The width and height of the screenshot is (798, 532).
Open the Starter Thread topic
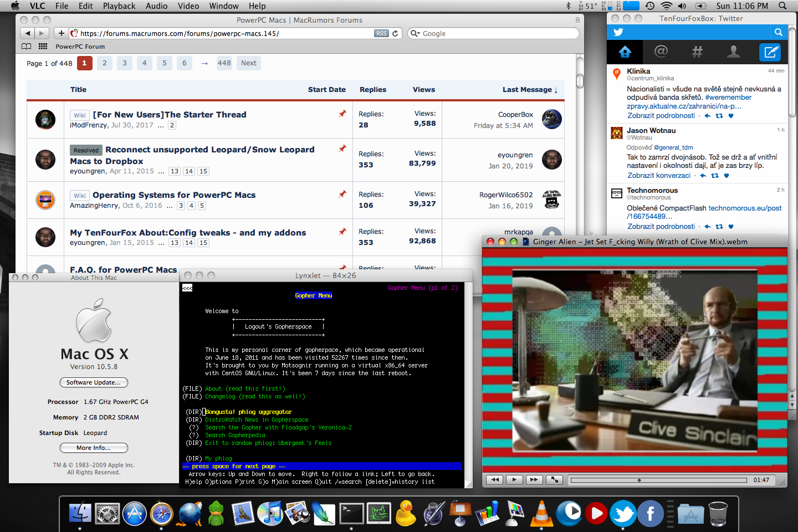click(170, 115)
